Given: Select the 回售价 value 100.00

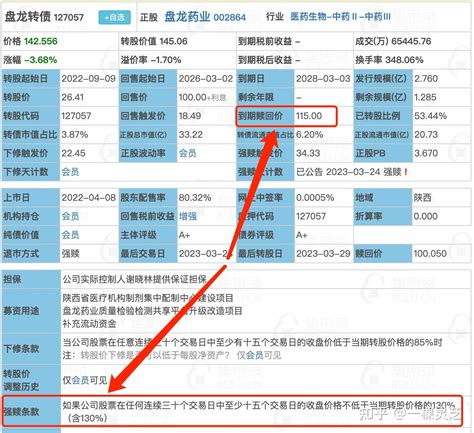Looking at the screenshot, I should pos(192,97).
